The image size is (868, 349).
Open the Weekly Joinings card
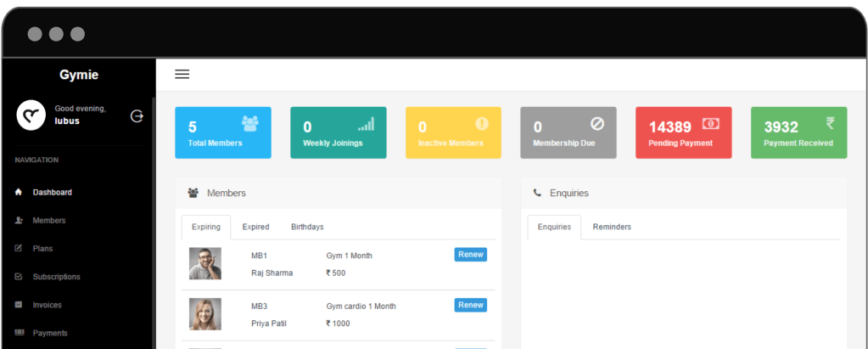coord(339,133)
